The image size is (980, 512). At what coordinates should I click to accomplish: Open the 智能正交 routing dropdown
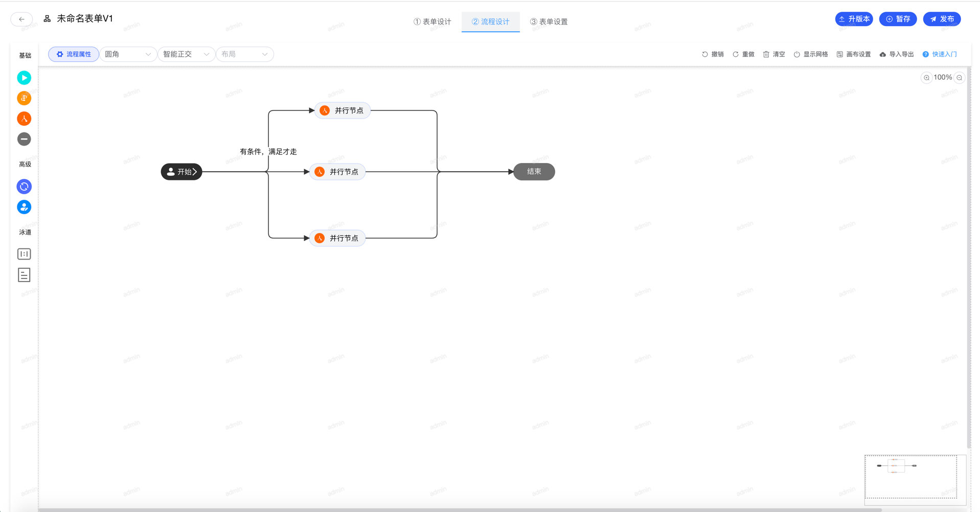coord(186,54)
